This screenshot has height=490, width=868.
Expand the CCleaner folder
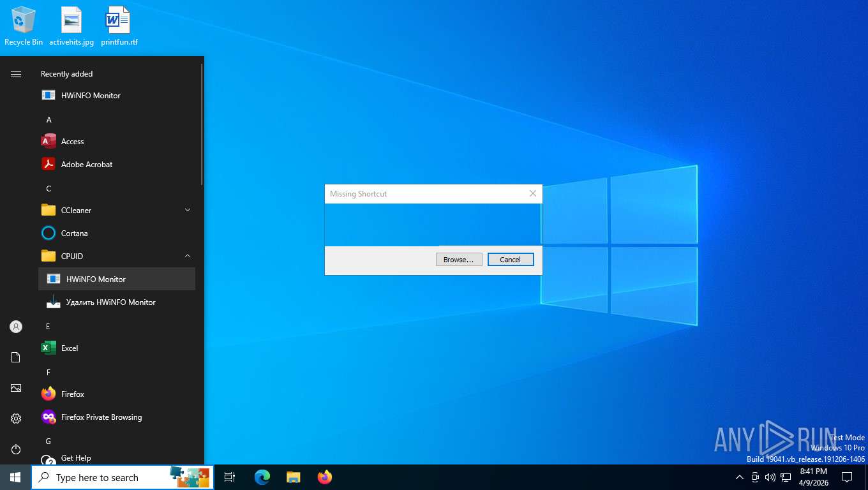tap(117, 210)
